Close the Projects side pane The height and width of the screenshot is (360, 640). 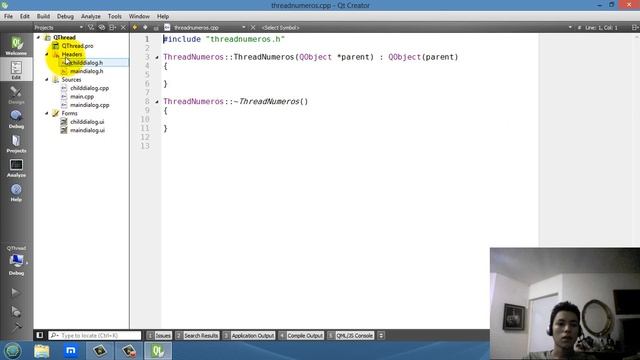pyautogui.click(x=123, y=27)
